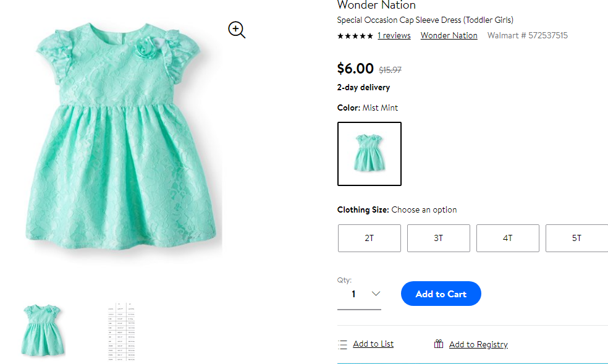Visit the Wonder Nation brand link

(449, 35)
